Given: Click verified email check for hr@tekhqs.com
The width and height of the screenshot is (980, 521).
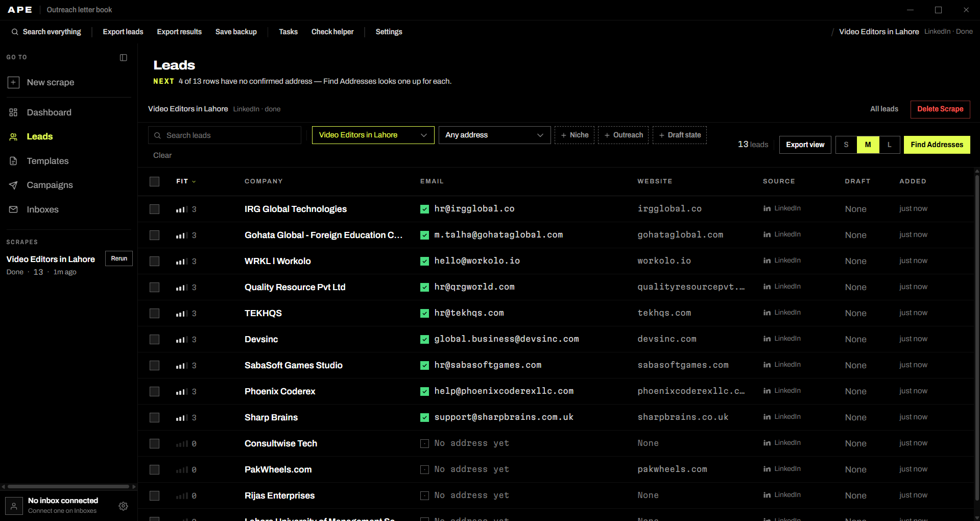Looking at the screenshot, I should point(424,313).
